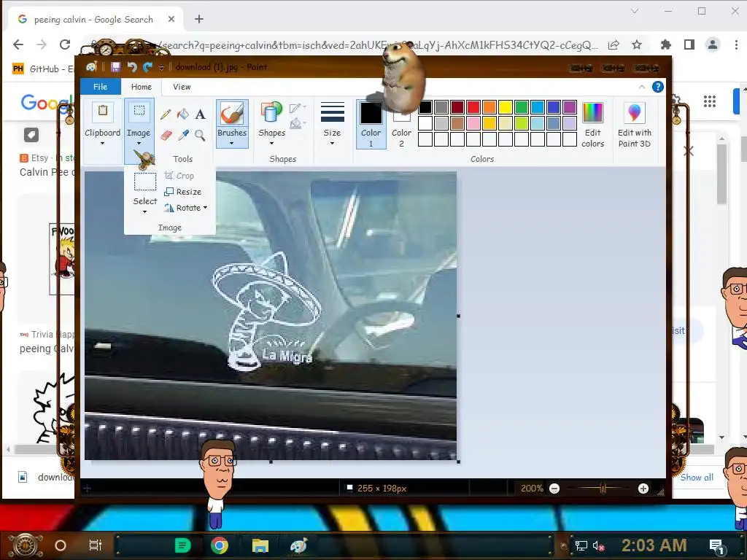Open Chrome from the taskbar
Image resolution: width=747 pixels, height=560 pixels.
point(220,545)
